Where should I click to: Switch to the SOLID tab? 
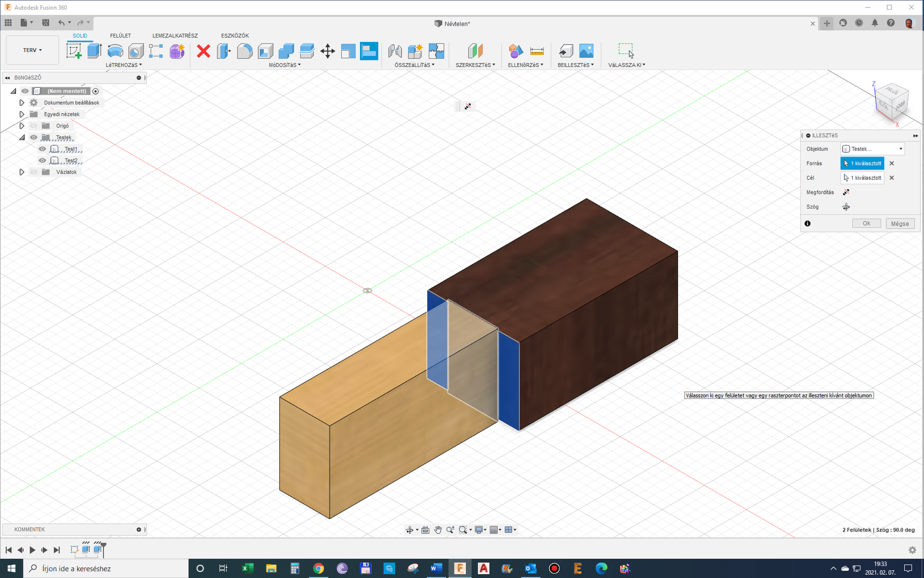coord(80,36)
